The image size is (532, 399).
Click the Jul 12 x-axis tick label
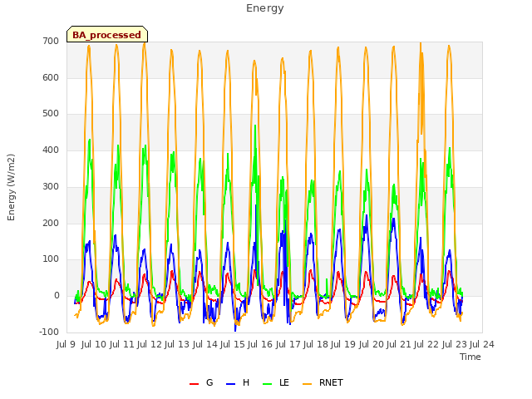(x=150, y=344)
